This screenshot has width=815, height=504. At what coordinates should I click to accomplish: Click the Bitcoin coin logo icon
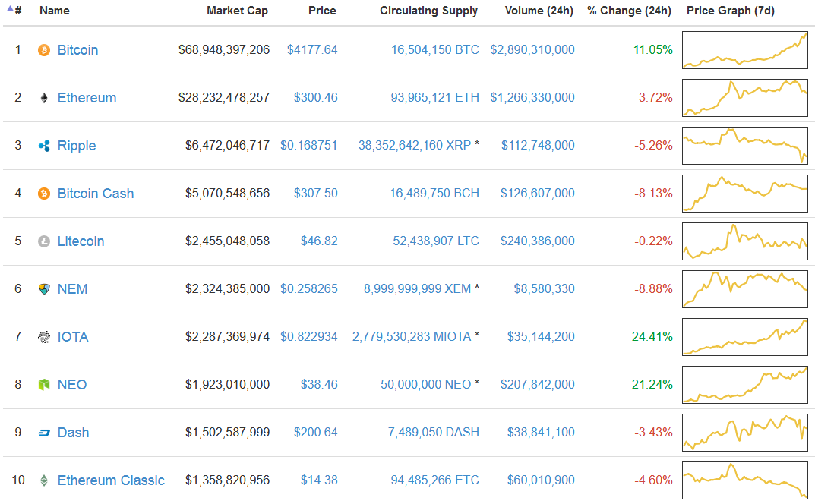[44, 50]
